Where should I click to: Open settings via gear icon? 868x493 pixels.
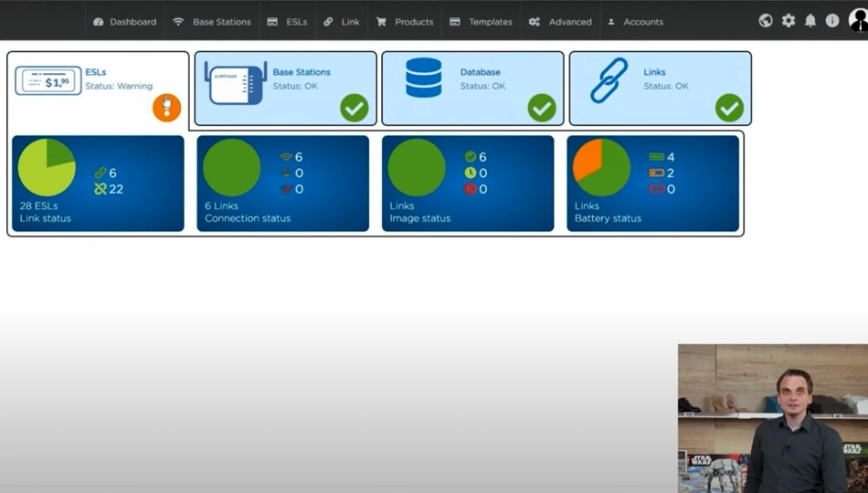[789, 20]
